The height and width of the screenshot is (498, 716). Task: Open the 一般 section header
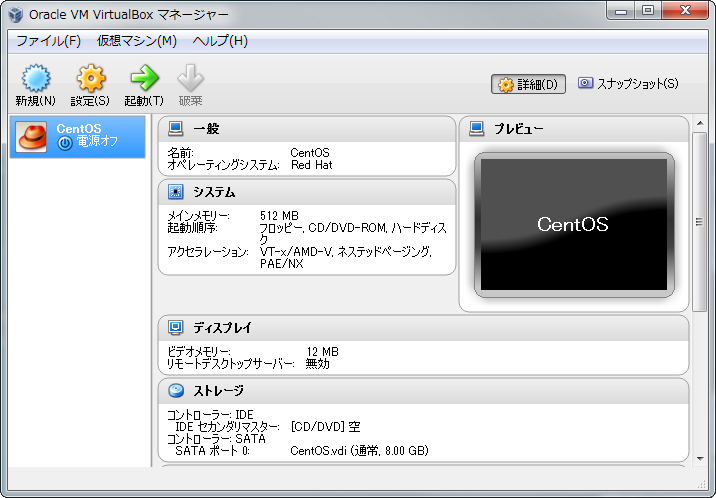(307, 129)
